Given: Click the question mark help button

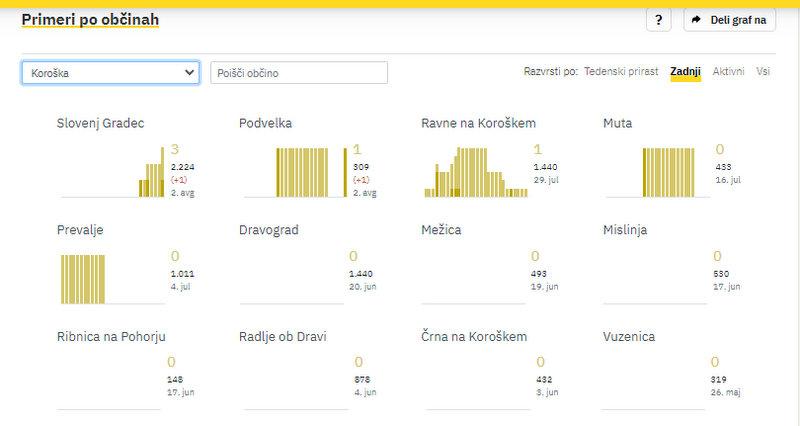Looking at the screenshot, I should [658, 20].
